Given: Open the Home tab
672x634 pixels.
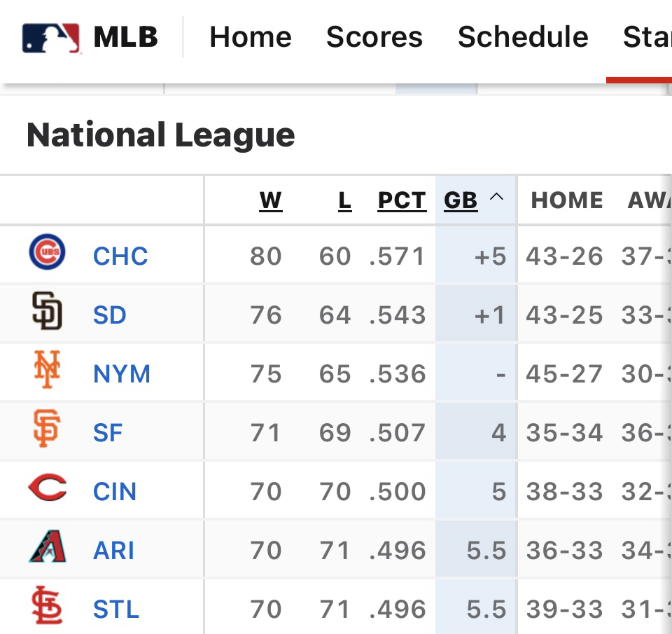Looking at the screenshot, I should click(250, 37).
